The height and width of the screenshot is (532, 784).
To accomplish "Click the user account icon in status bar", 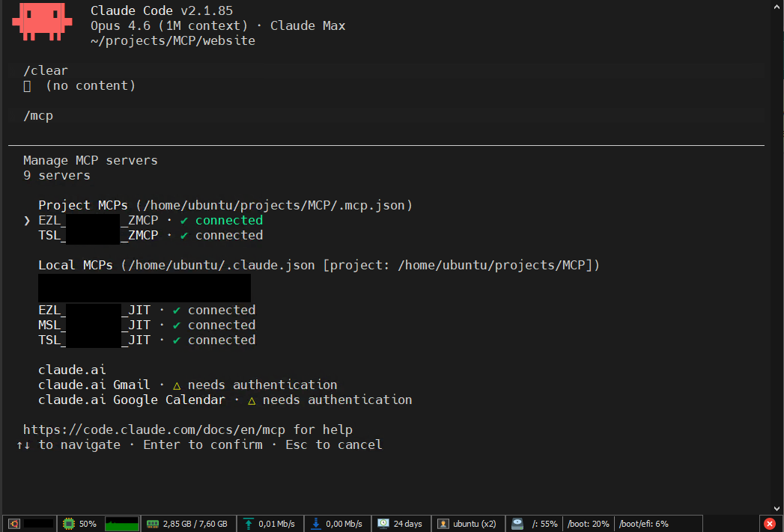I will point(443,524).
